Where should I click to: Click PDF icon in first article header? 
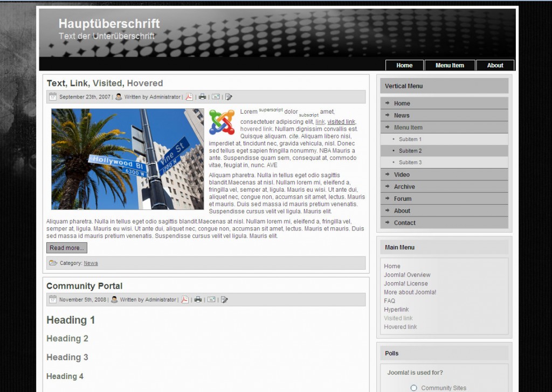(x=189, y=97)
